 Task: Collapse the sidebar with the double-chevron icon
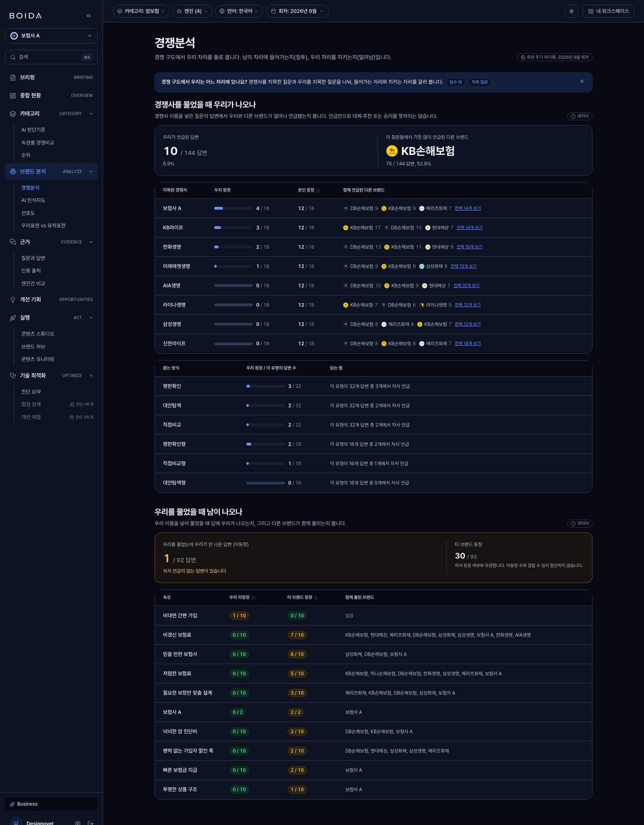pyautogui.click(x=89, y=16)
